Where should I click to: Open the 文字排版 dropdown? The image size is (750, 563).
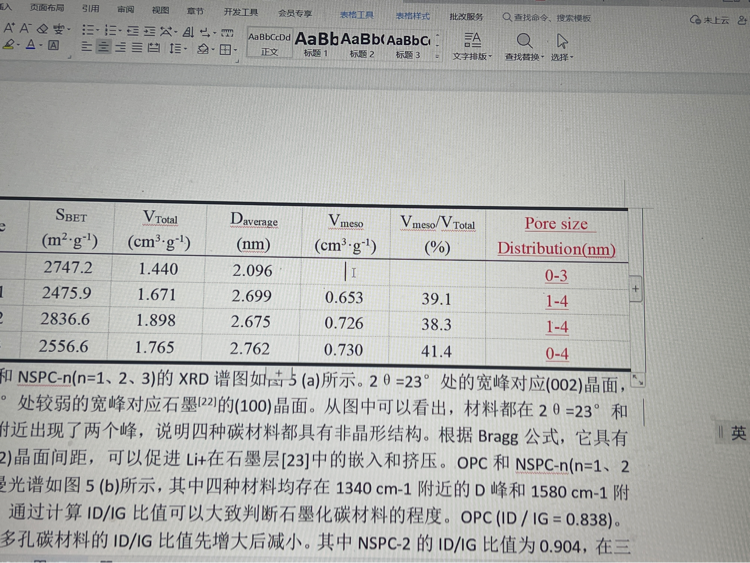473,46
